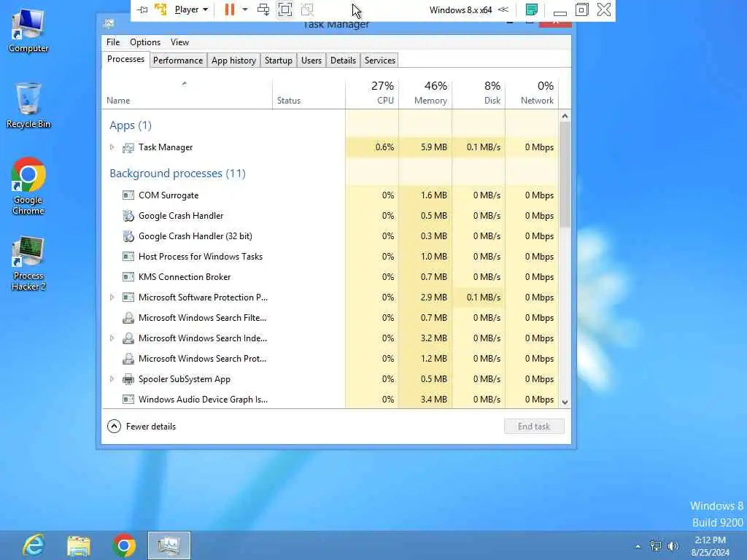Select the KMS Connection Broker process
This screenshot has height=560, width=747.
click(x=330, y=277)
